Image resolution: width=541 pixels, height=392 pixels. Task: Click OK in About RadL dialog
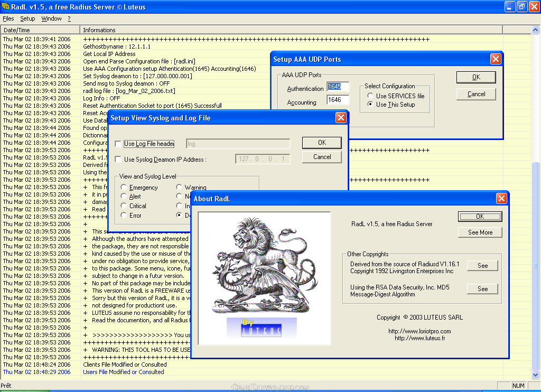(480, 217)
